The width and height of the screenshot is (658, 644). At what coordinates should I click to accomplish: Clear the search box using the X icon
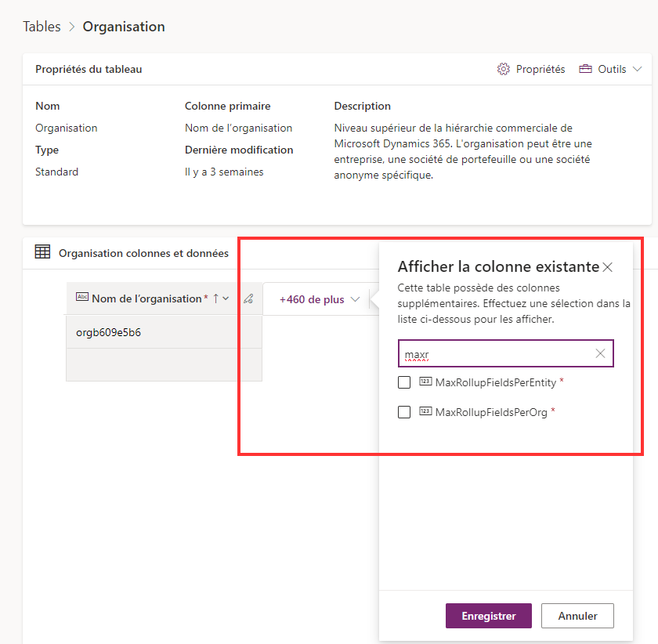(601, 353)
